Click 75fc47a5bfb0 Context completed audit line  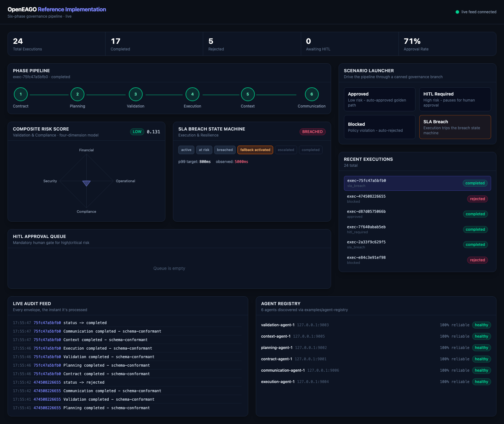[x=128, y=340]
